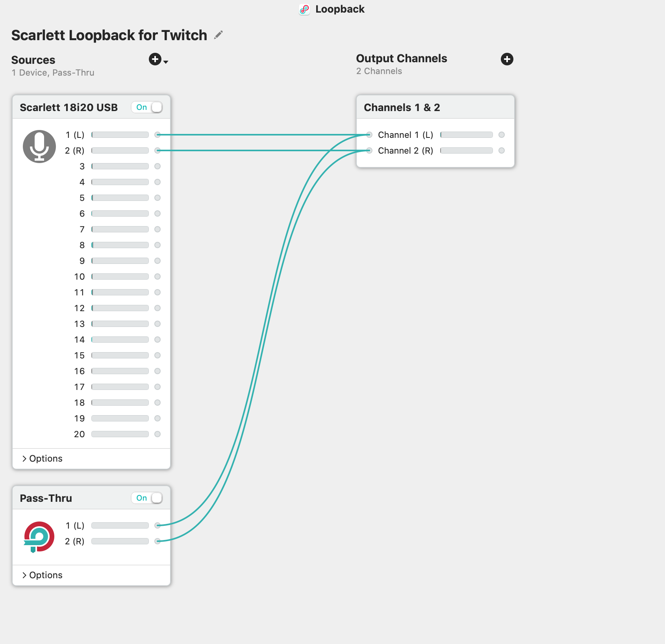The height and width of the screenshot is (644, 665).
Task: Click the Loopback app icon in title bar
Action: [x=304, y=9]
